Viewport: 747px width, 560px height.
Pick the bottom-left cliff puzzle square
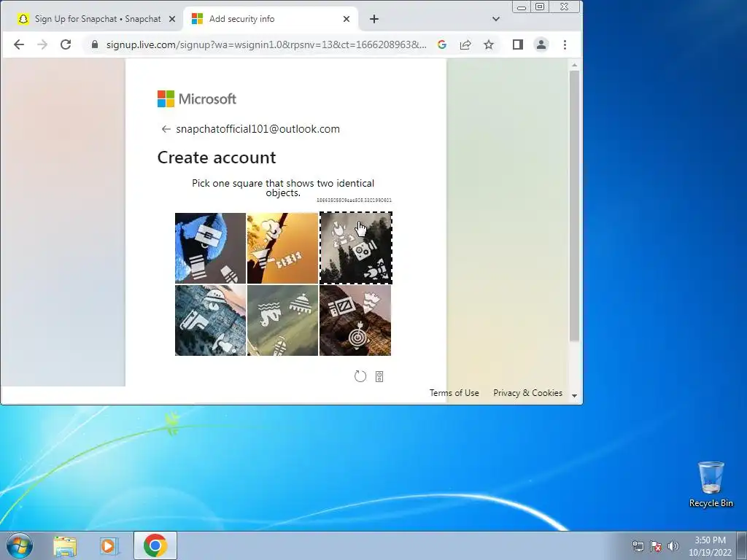coord(210,321)
